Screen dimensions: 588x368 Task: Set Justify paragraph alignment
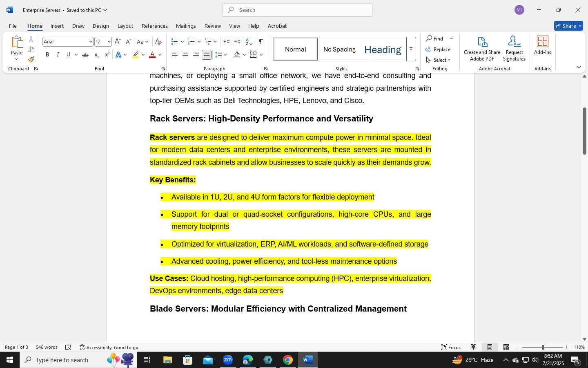[x=207, y=55]
